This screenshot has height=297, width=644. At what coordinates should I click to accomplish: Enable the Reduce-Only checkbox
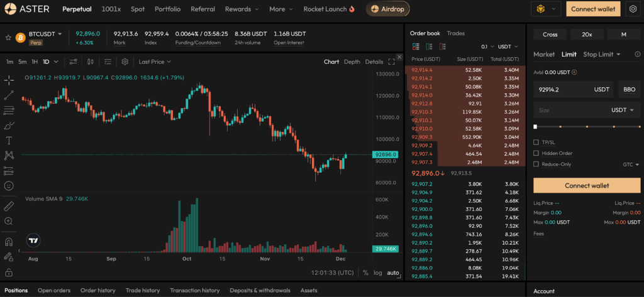pyautogui.click(x=536, y=164)
